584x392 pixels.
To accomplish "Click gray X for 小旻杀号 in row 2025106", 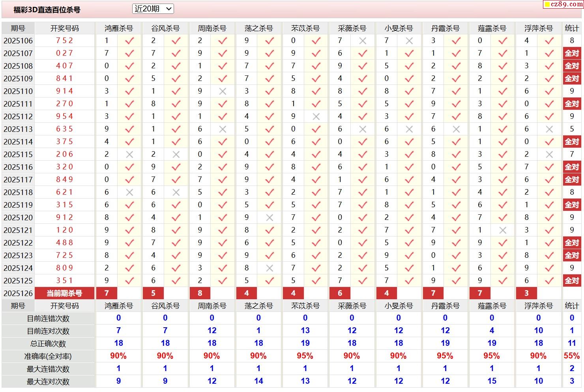I will pyautogui.click(x=409, y=41).
